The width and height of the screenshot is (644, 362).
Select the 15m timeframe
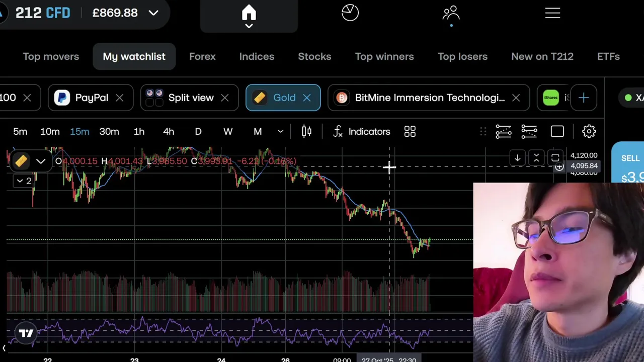pos(79,132)
